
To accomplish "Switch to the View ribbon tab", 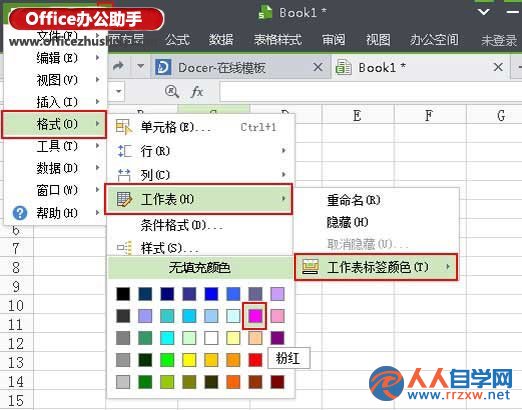I will (x=378, y=40).
